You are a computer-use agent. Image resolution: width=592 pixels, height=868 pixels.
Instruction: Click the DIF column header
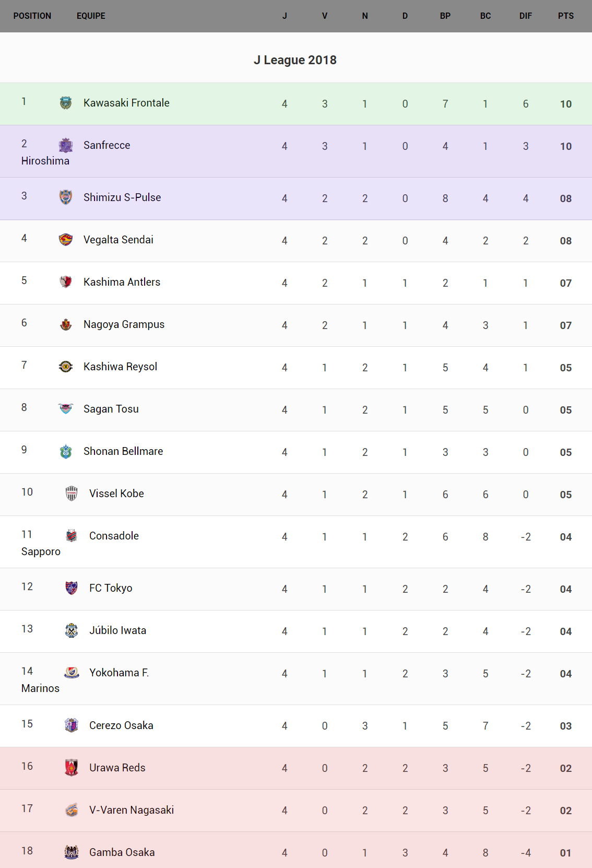[525, 16]
